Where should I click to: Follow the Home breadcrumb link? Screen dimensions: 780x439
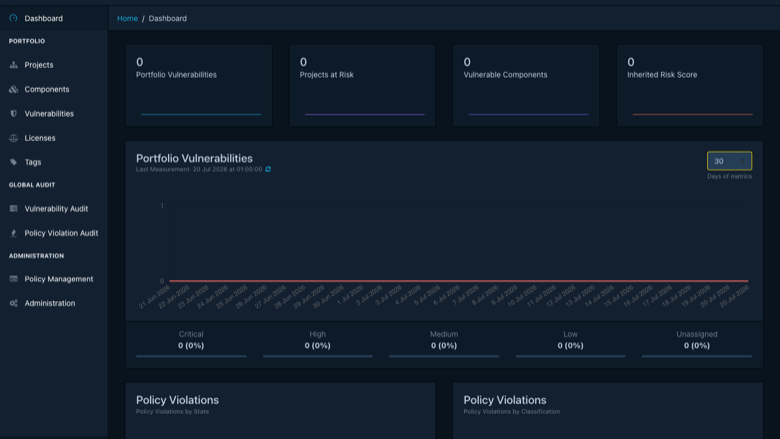tap(127, 18)
